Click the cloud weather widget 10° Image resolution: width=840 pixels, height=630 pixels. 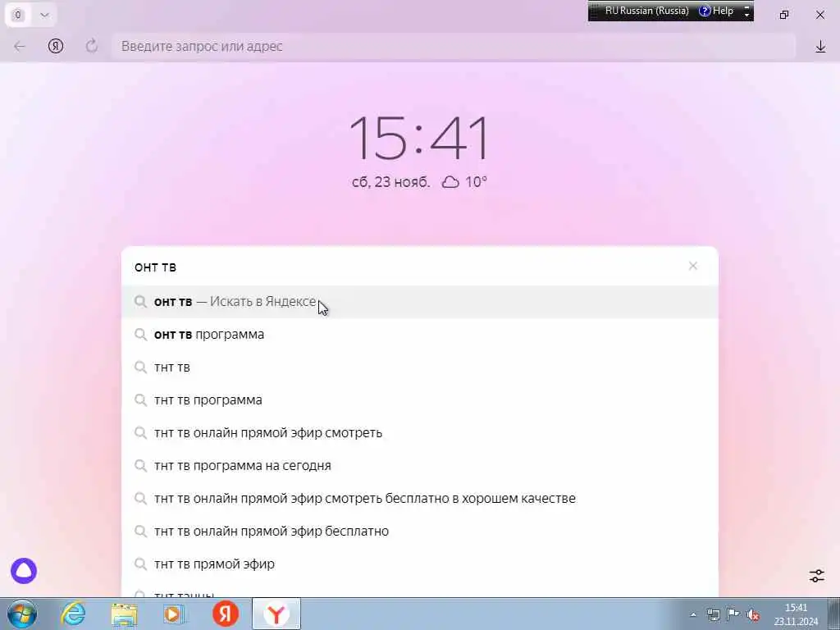pyautogui.click(x=464, y=182)
